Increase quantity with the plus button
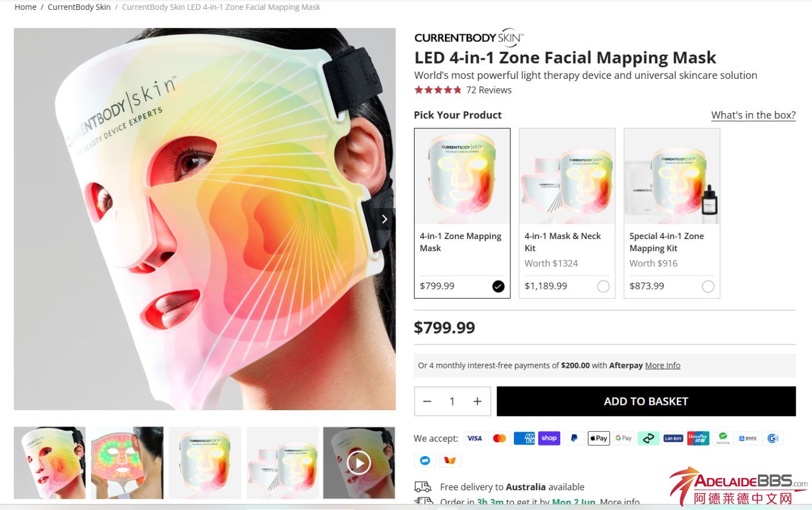This screenshot has width=812, height=510. pyautogui.click(x=477, y=402)
